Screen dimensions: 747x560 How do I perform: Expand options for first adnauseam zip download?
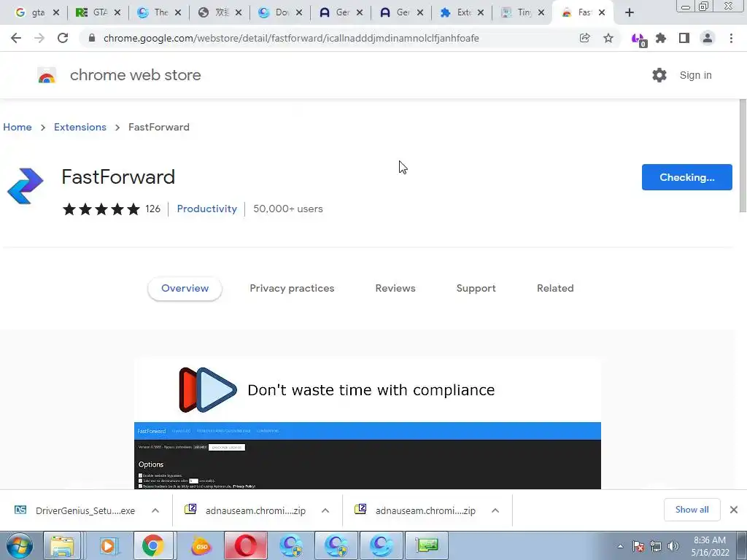[325, 510]
